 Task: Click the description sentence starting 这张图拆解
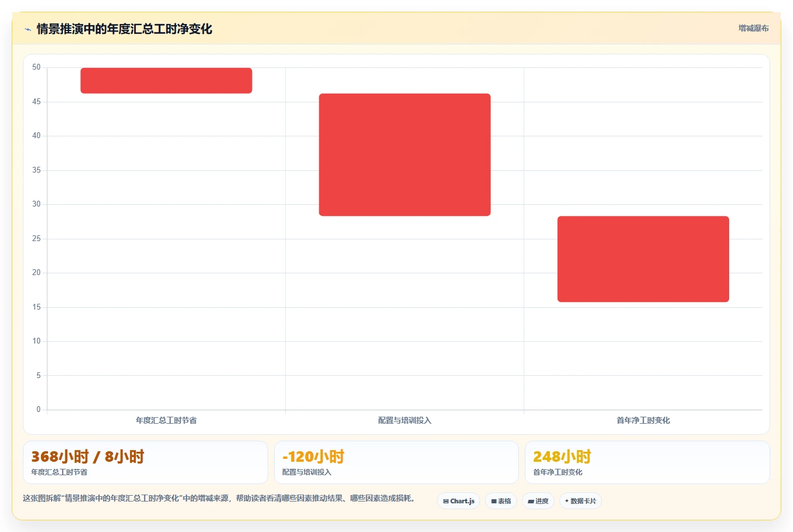click(219, 499)
